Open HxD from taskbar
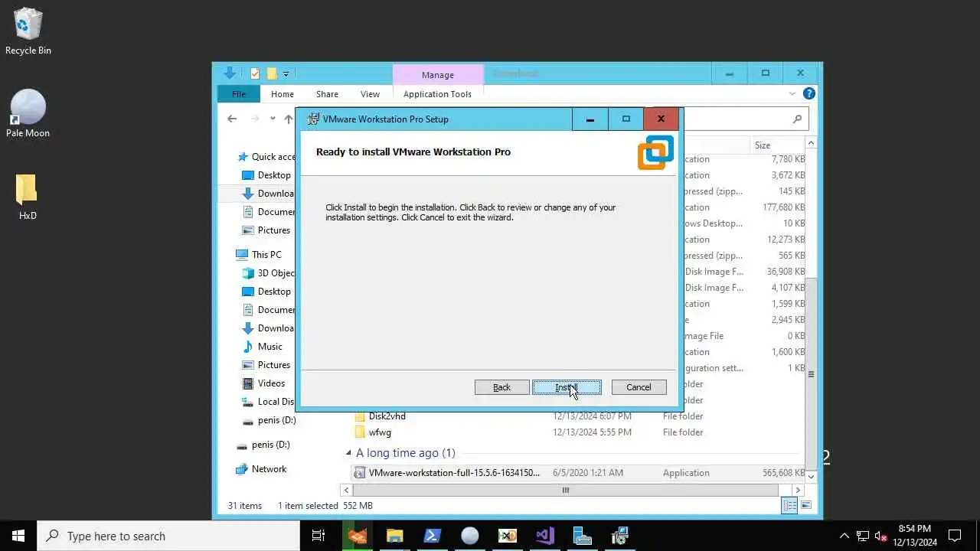Viewport: 980px width, 551px height. coord(508,536)
